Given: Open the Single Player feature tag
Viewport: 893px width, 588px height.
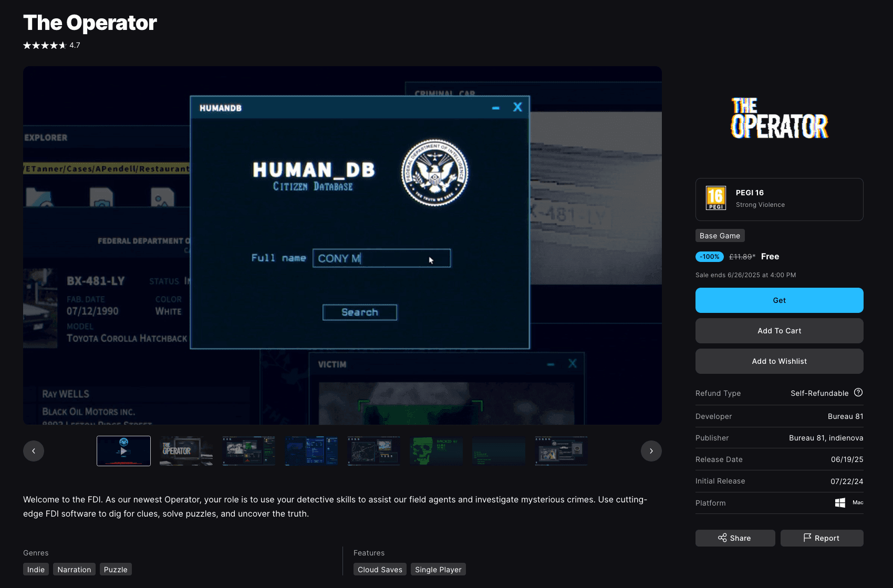Looking at the screenshot, I should pyautogui.click(x=438, y=570).
